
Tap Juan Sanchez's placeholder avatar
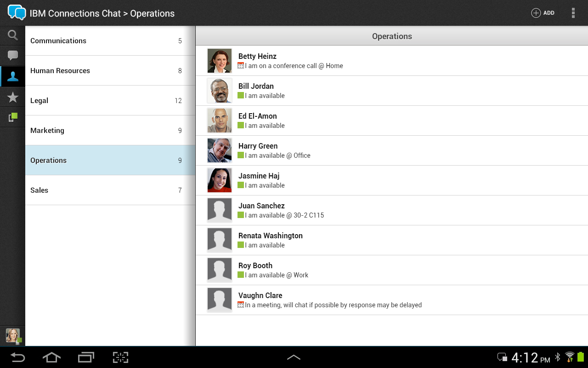[x=220, y=210]
